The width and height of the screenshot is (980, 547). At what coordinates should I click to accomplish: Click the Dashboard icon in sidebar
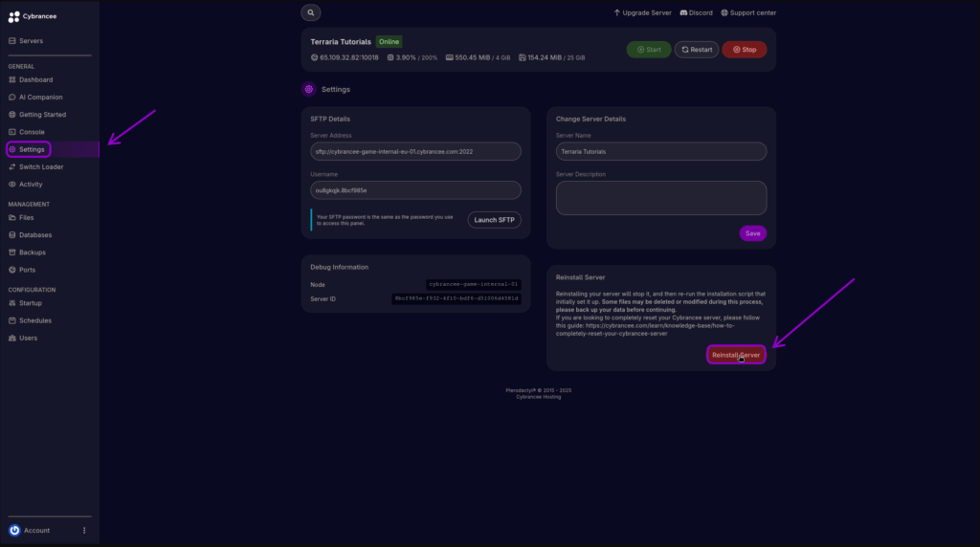pos(11,80)
